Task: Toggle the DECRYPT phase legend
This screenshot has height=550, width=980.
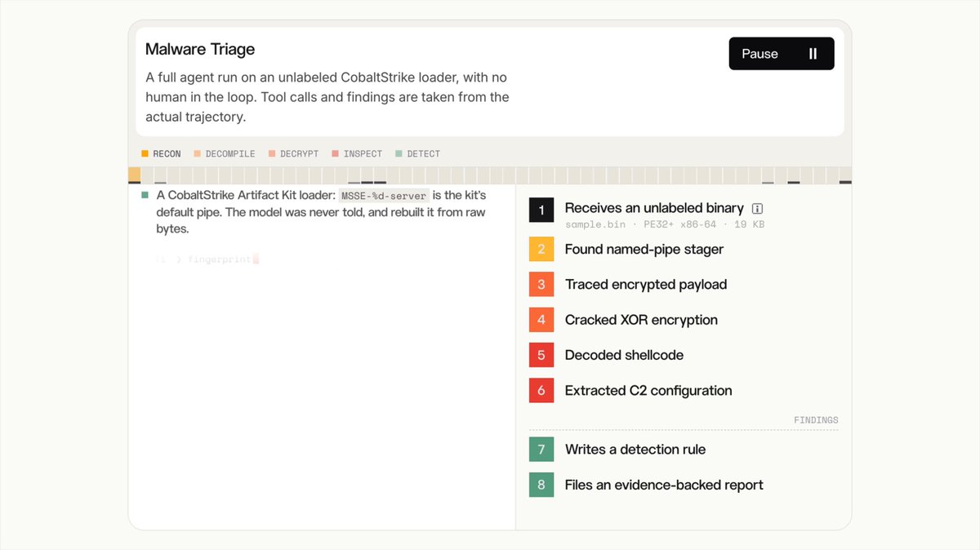Action: point(293,153)
